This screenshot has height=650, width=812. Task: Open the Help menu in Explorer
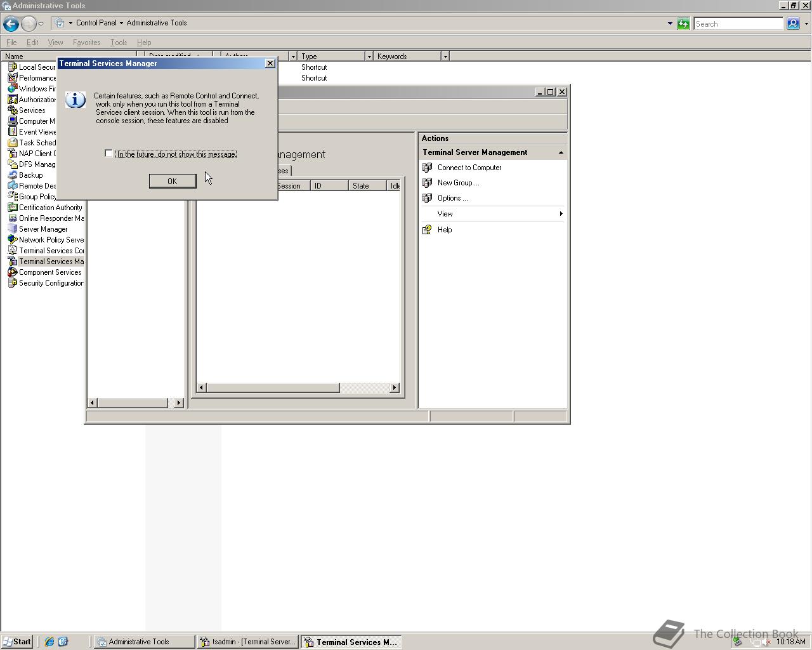pos(144,43)
